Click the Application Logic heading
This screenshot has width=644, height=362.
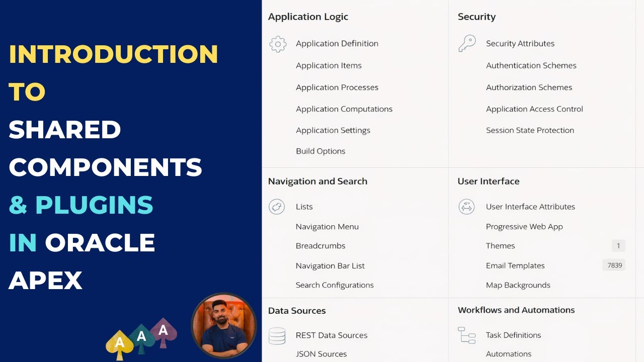[308, 17]
